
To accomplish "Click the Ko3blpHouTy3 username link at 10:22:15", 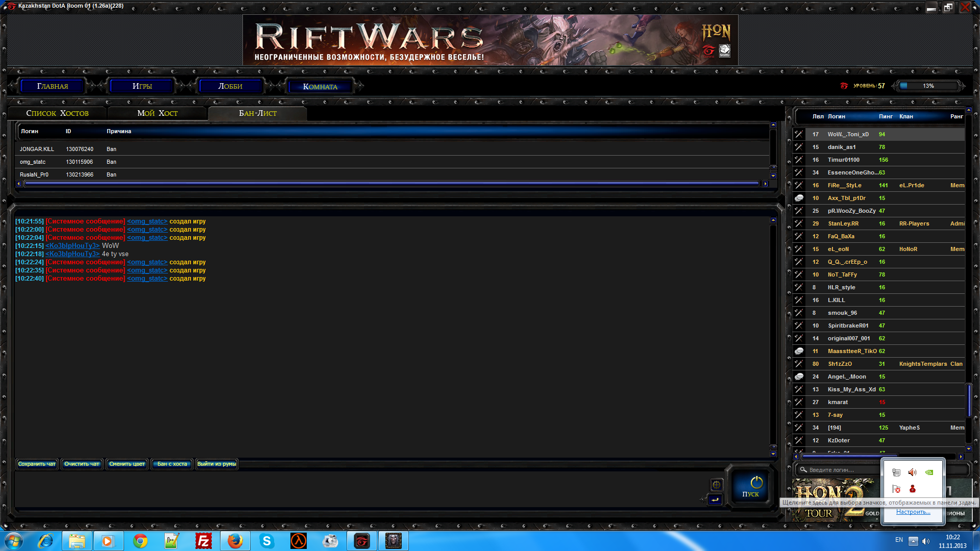I will (72, 246).
